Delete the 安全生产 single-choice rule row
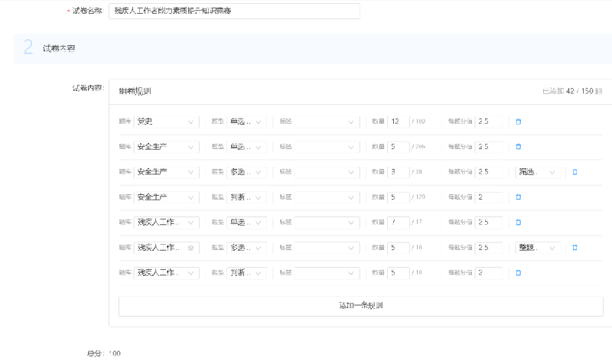Screen dimensions: 612x364 (518, 147)
